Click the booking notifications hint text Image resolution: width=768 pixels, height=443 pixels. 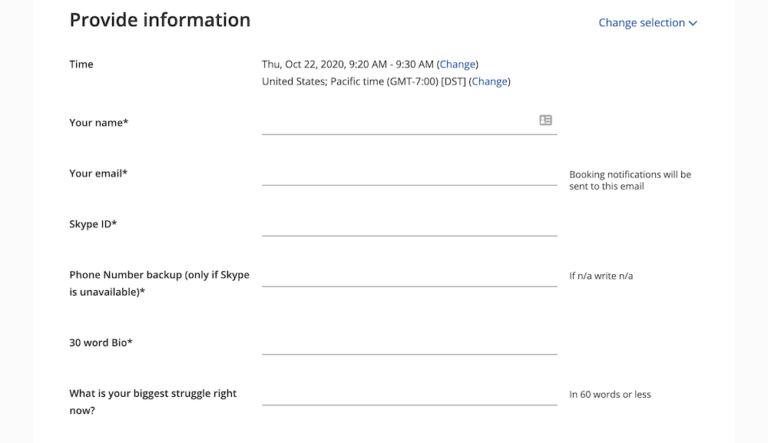click(629, 180)
